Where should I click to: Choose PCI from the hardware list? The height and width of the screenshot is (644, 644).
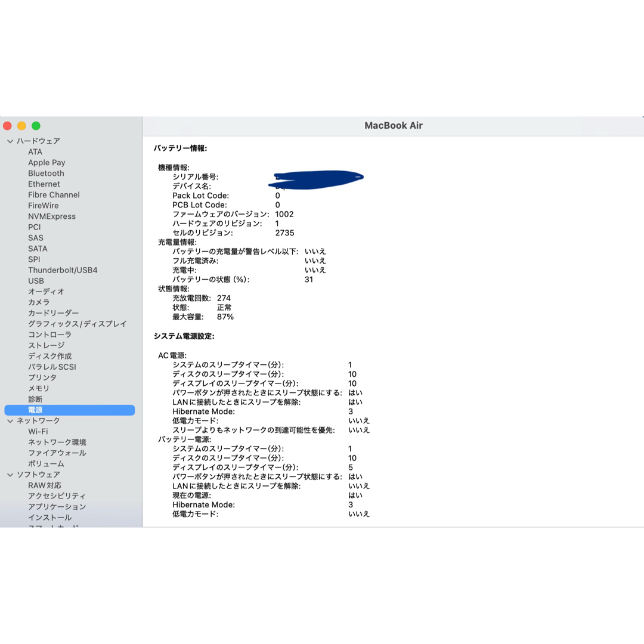click(x=35, y=227)
